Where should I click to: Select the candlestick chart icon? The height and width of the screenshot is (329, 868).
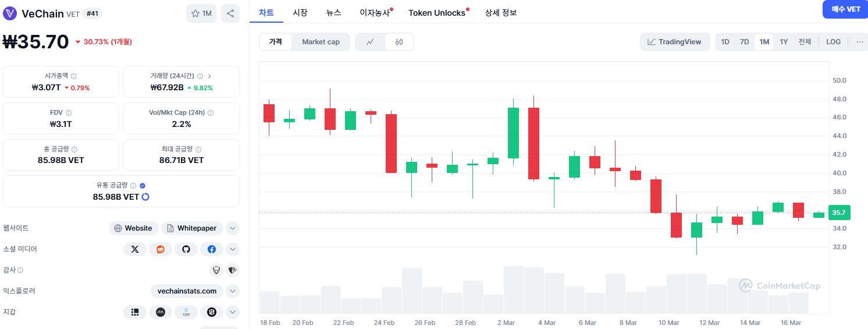pos(399,42)
